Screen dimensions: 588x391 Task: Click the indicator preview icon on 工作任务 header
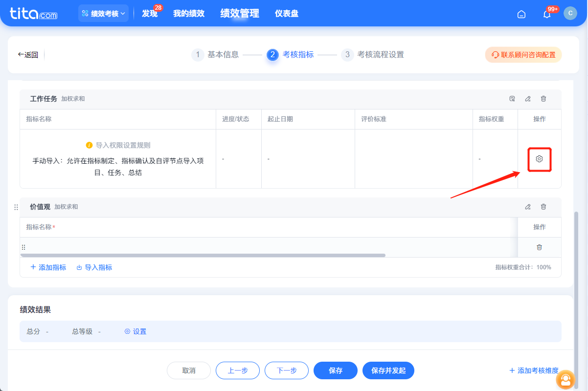point(512,99)
